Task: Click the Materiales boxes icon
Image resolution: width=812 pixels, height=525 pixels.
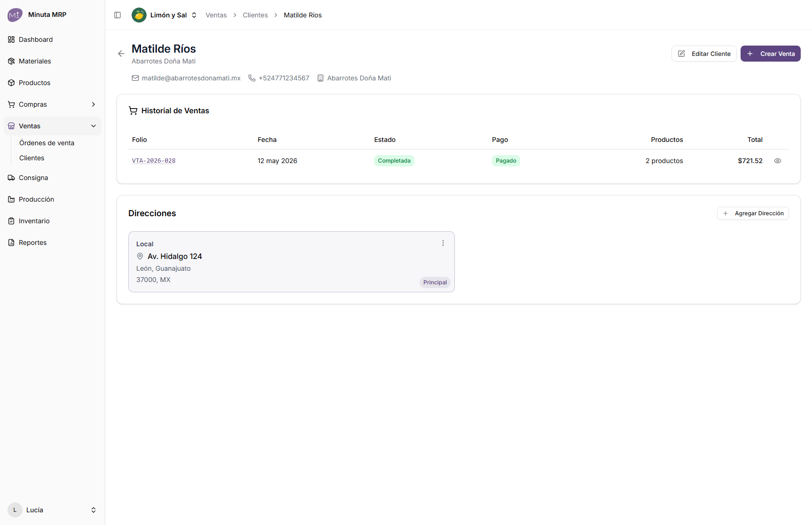Action: coord(11,61)
